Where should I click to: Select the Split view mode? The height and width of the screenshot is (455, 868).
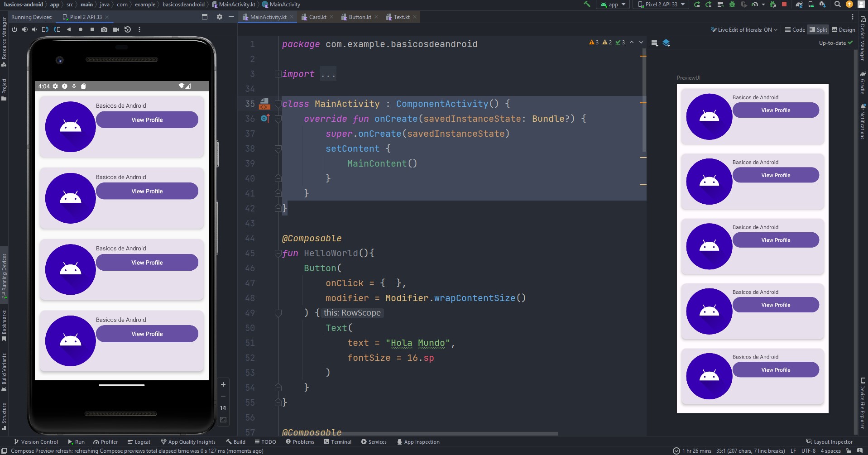818,30
